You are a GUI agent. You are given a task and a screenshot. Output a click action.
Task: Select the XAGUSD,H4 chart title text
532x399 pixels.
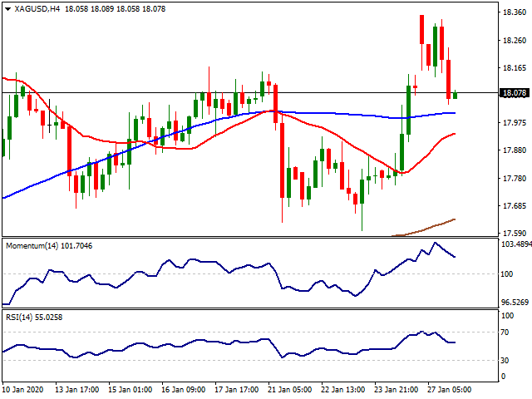point(37,9)
